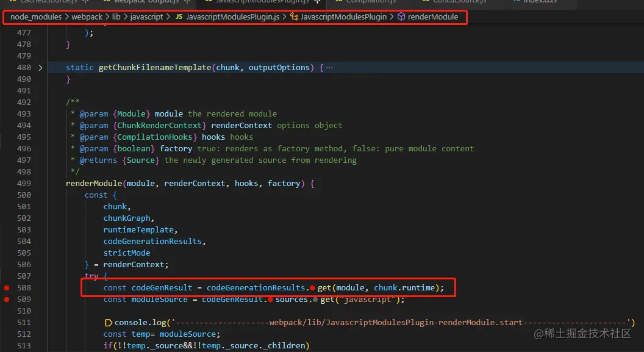Click renderModule method name on line 499

(94, 184)
